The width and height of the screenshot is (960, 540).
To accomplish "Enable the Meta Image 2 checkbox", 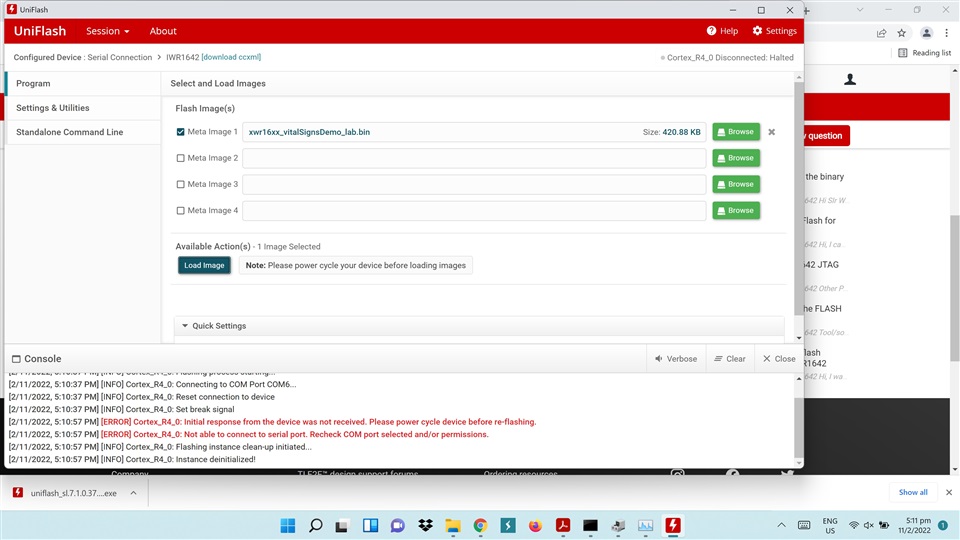I will click(181, 158).
